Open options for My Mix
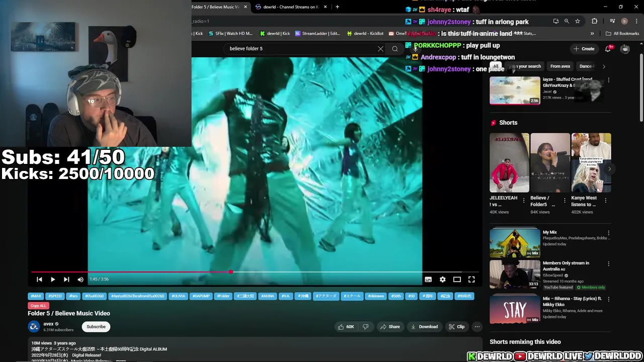This screenshot has width=644, height=362. (608, 233)
